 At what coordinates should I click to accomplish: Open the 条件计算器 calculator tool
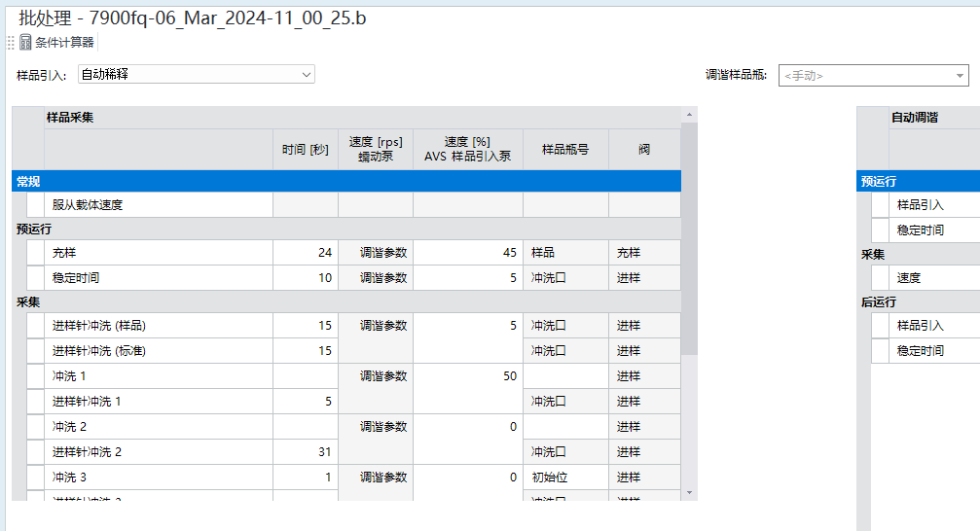coord(56,43)
